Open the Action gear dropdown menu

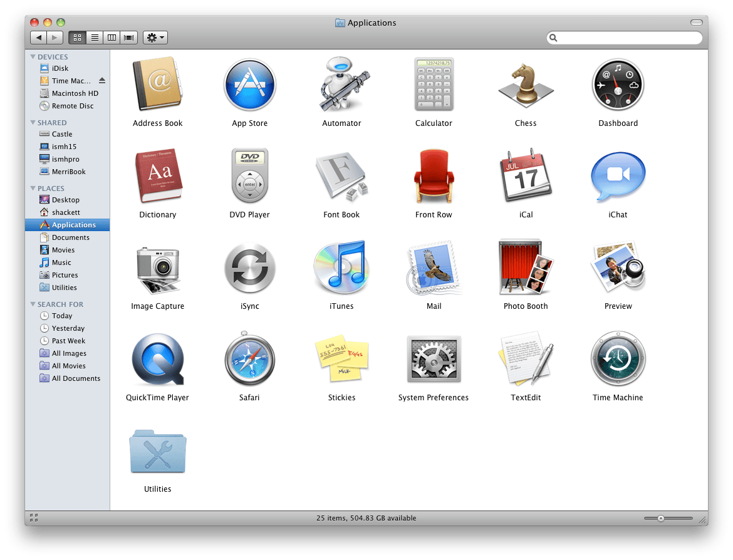point(155,38)
